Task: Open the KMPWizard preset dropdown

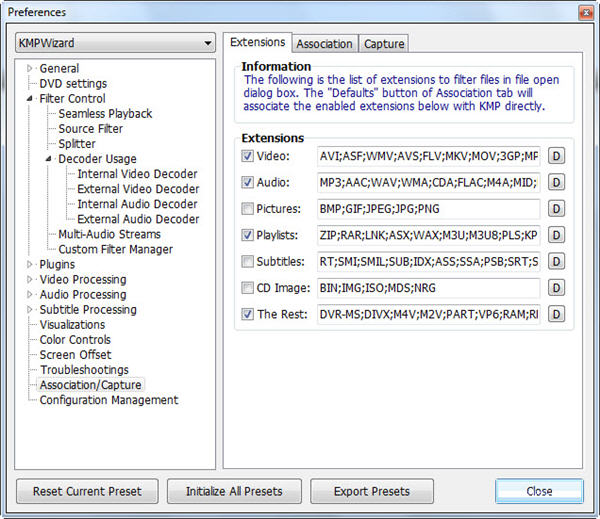Action: (116, 43)
